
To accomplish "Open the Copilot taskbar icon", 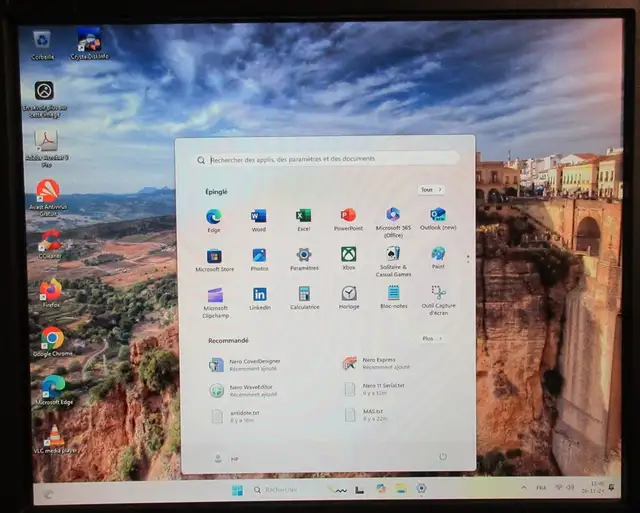I will point(381,489).
